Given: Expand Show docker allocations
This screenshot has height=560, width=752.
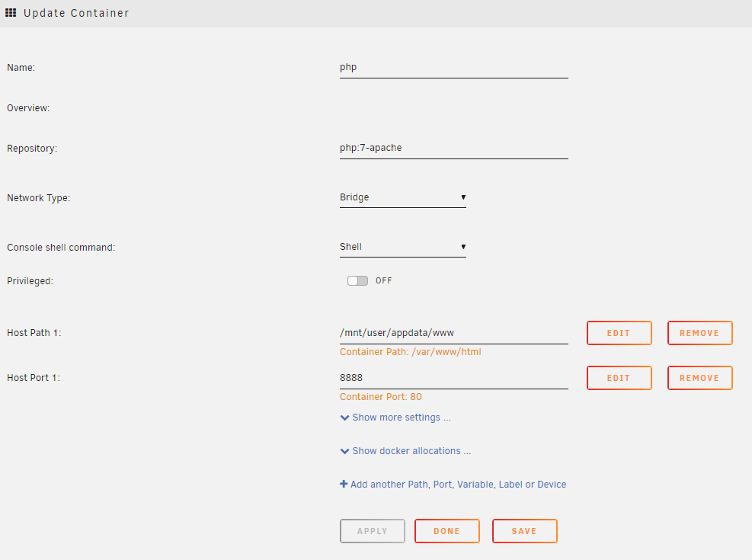Looking at the screenshot, I should (411, 451).
